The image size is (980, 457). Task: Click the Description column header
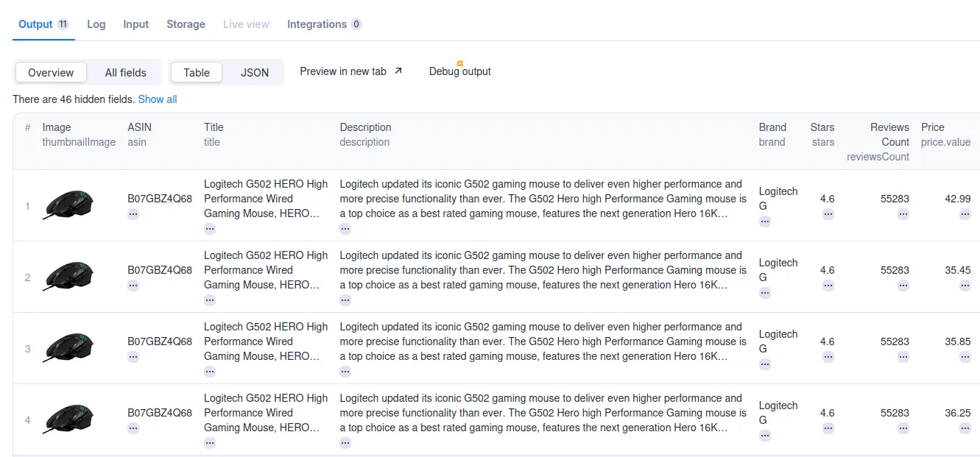coord(365,135)
